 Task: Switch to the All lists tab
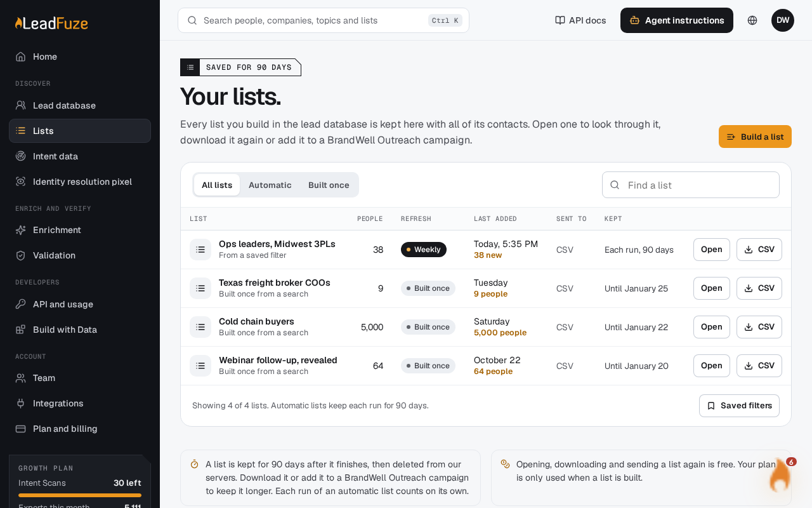pos(217,185)
